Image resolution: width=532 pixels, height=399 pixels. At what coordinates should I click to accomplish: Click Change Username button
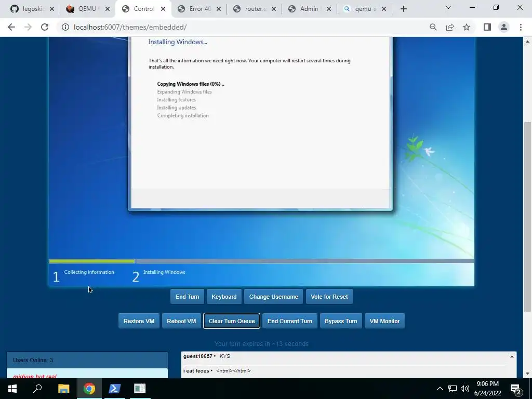pyautogui.click(x=273, y=297)
